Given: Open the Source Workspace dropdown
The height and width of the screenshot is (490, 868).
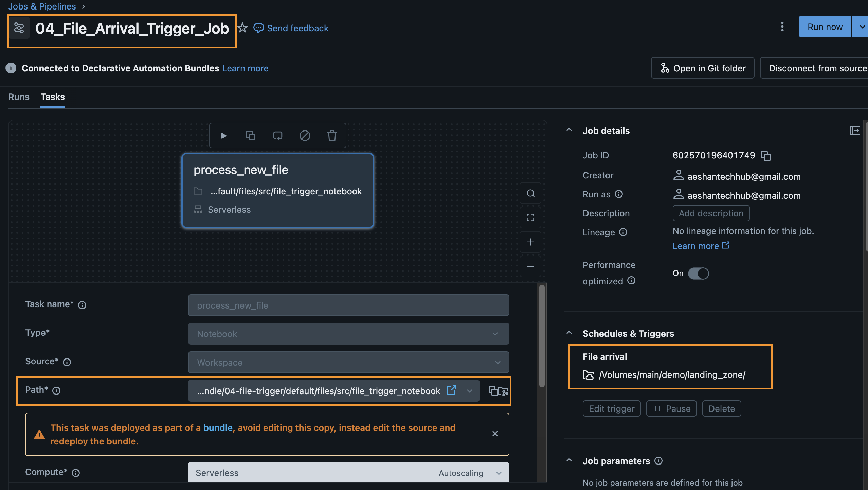Looking at the screenshot, I should pyautogui.click(x=348, y=363).
